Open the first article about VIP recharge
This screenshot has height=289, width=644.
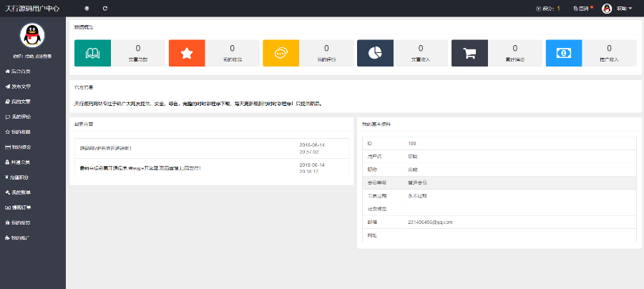pos(106,149)
